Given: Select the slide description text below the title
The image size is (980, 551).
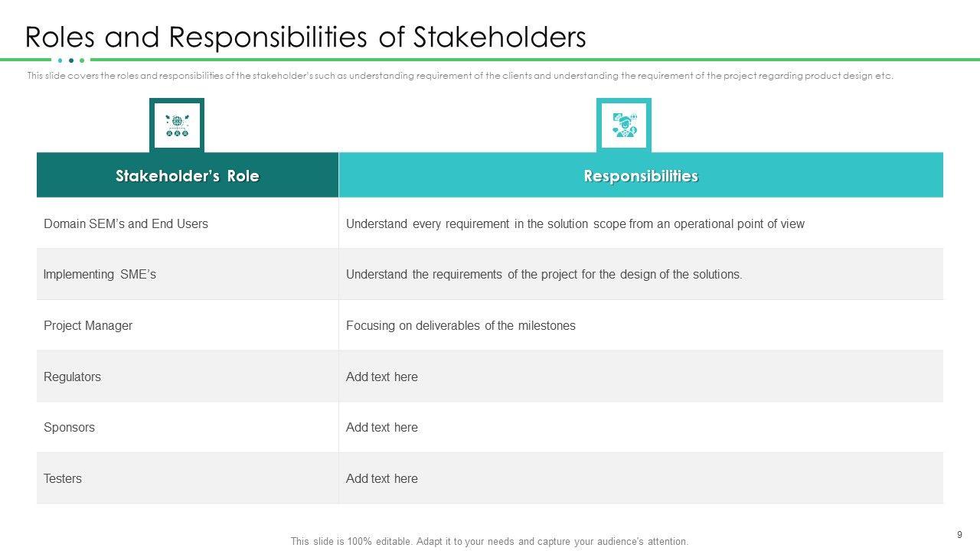Looking at the screenshot, I should [459, 76].
